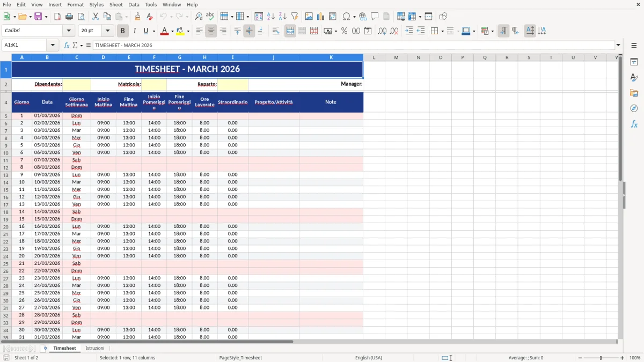Open Find & Replace from the toolbar
Image resolution: width=644 pixels, height=362 pixels.
pyautogui.click(x=199, y=17)
